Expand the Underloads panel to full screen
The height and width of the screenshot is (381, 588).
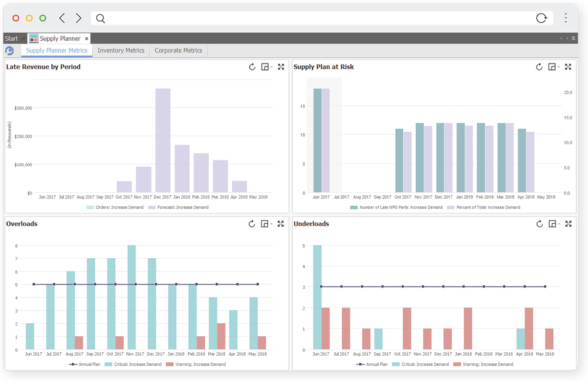pos(568,224)
